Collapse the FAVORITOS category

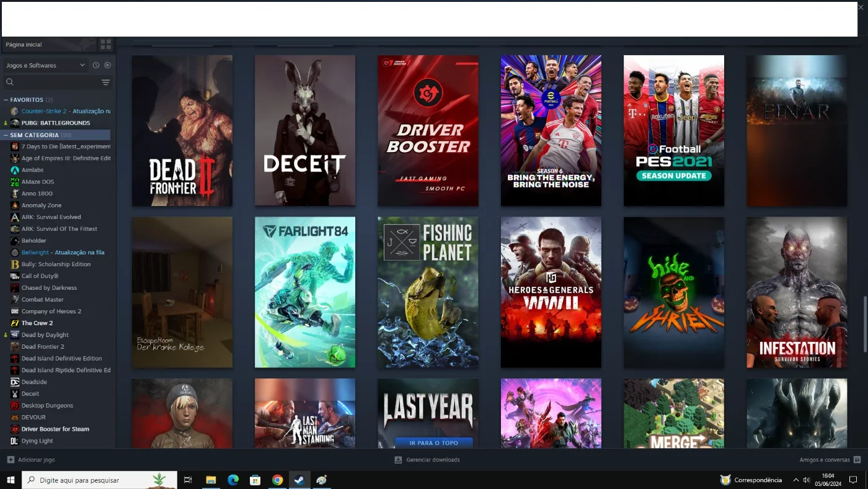(x=6, y=100)
